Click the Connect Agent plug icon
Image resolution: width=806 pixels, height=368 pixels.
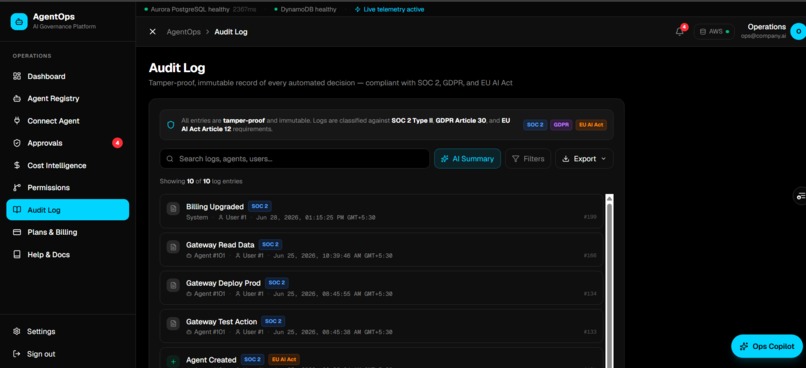pyautogui.click(x=17, y=121)
